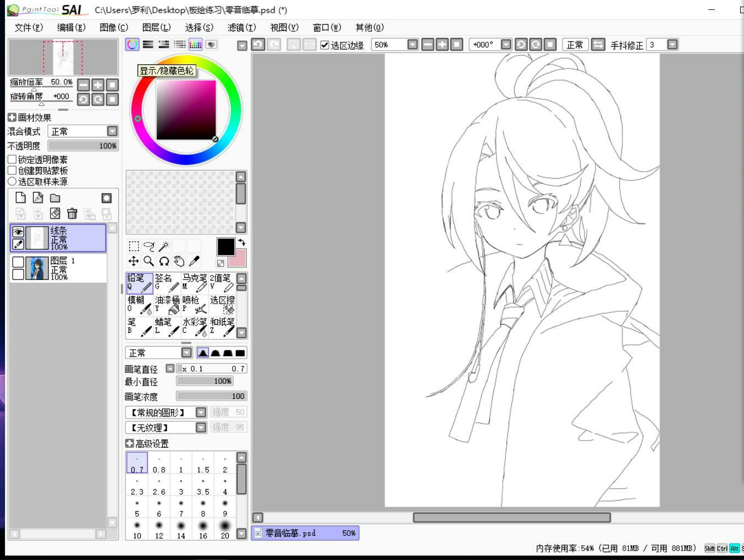Create a new linework layer
The height and width of the screenshot is (560, 744).
38,197
